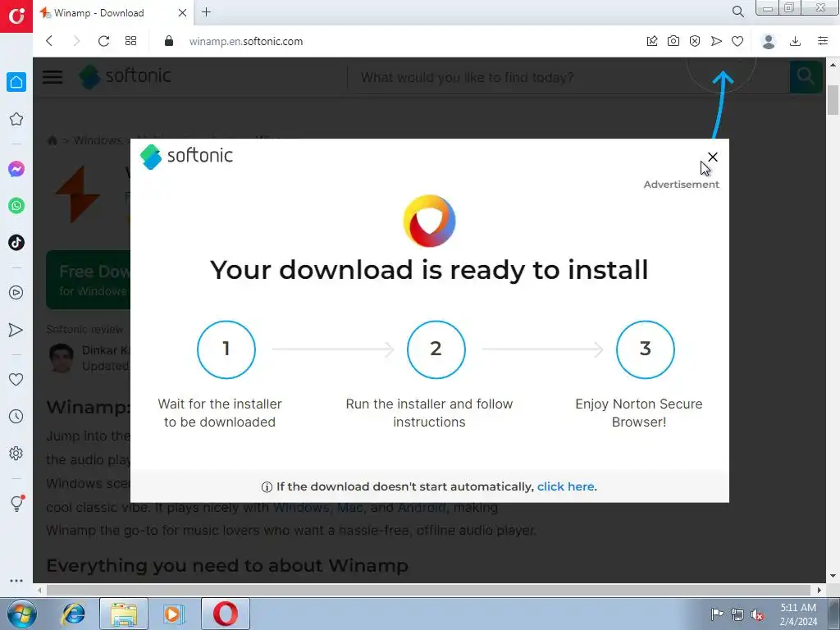Open the taskbar clock showing 5:11 AM
This screenshot has height=630, width=840.
click(x=798, y=614)
